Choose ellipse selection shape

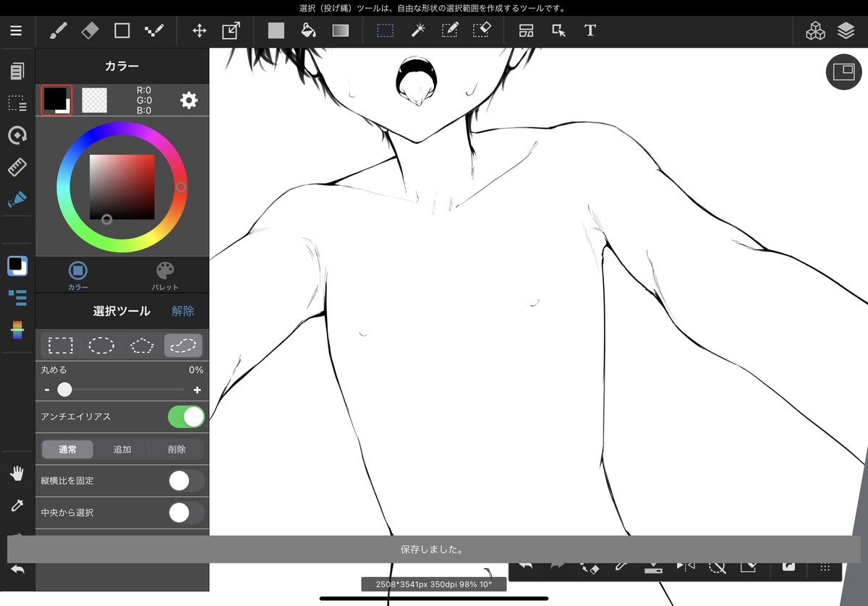pyautogui.click(x=101, y=346)
